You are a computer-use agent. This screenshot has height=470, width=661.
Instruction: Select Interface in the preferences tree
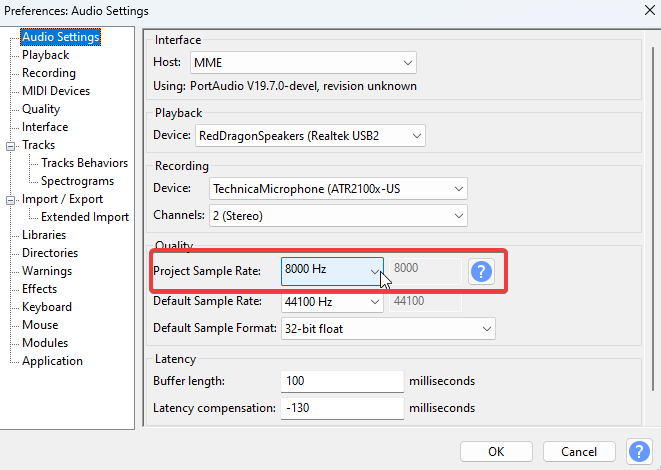click(45, 127)
